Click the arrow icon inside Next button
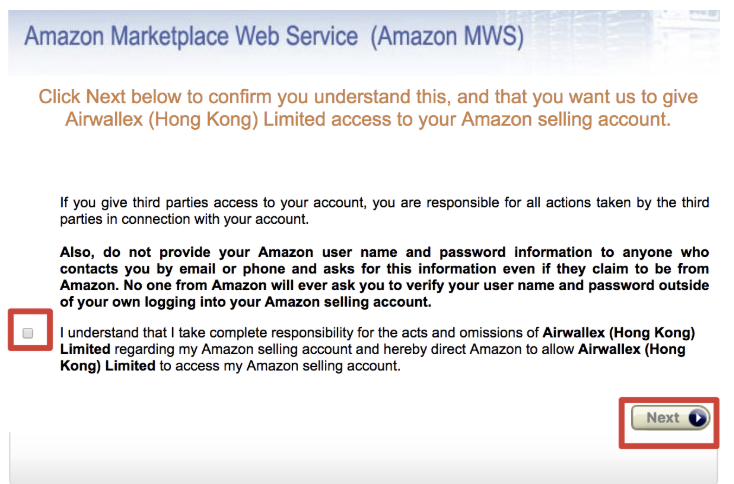 click(x=697, y=418)
